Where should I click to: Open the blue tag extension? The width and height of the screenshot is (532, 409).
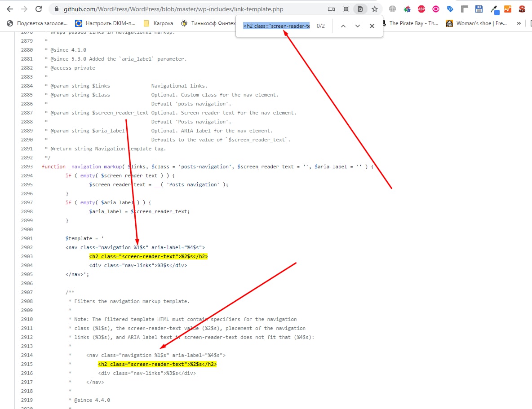(x=450, y=9)
